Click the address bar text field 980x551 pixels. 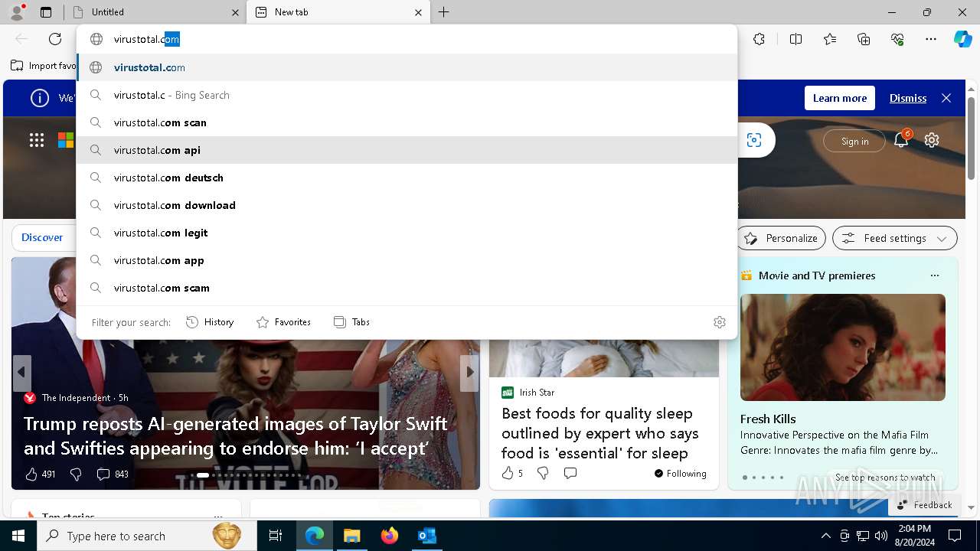click(407, 39)
